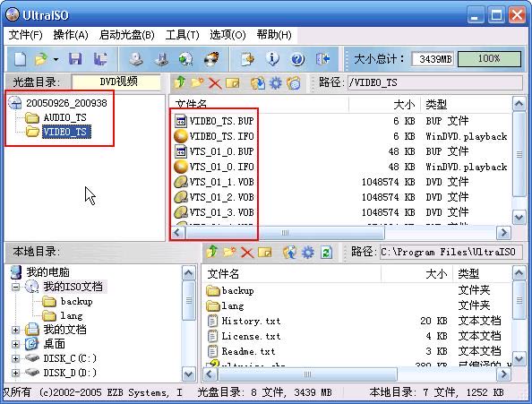Open the 文件(F) menu
The image size is (532, 404).
coord(25,35)
